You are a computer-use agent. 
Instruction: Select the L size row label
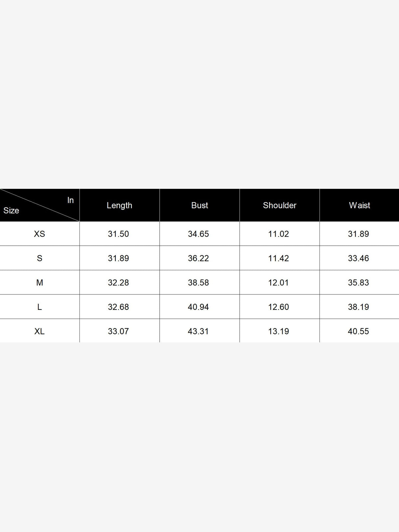point(39,307)
